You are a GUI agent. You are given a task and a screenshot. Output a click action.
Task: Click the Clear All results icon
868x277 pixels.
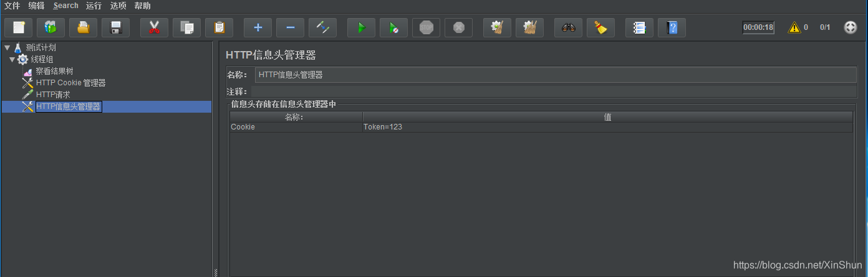click(529, 27)
